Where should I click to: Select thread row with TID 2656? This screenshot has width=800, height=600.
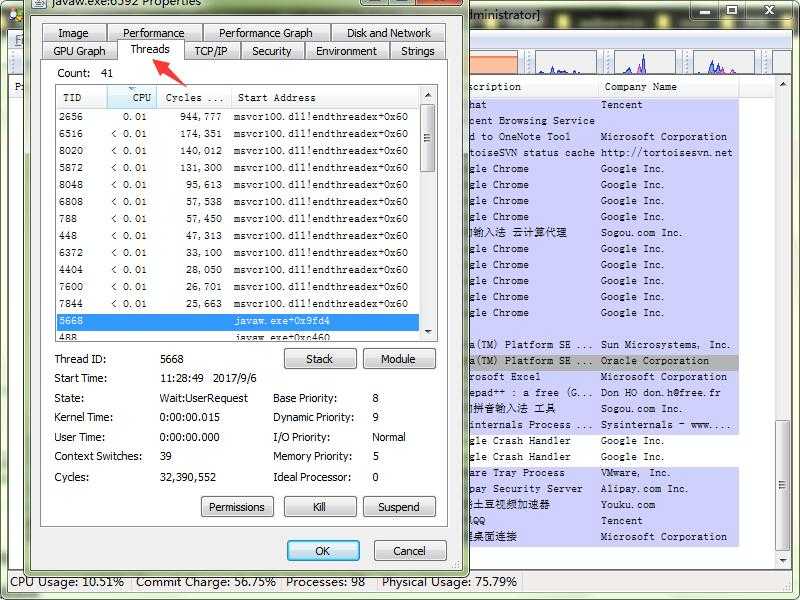pos(237,117)
